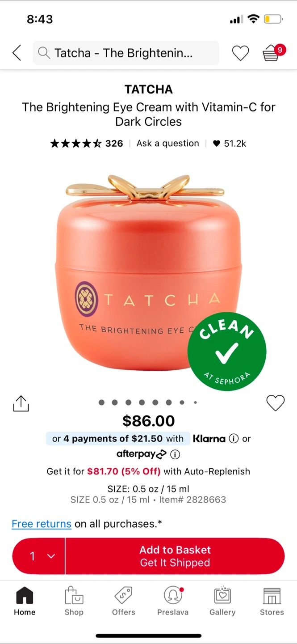
Task: Open Klarna info icon
Action: click(x=233, y=439)
